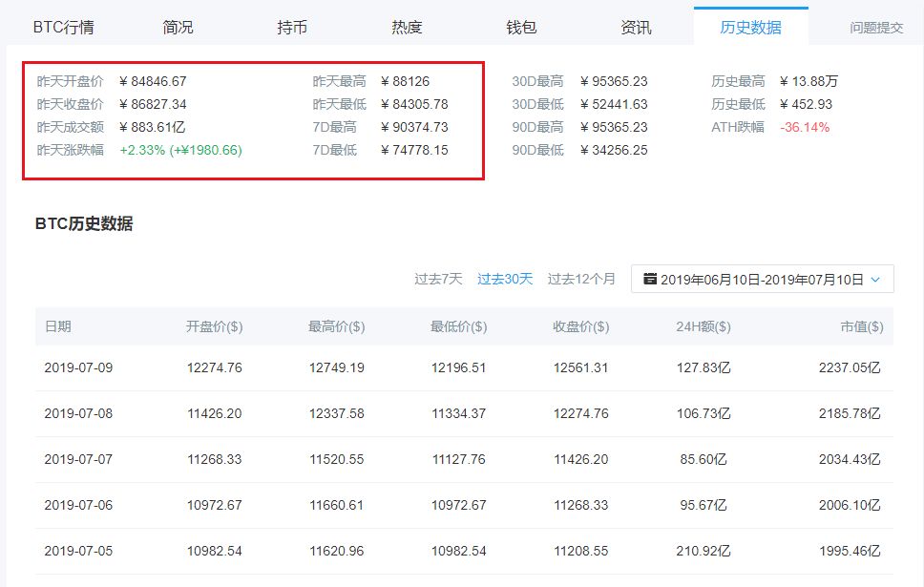Click the 30D最高 value ¥95365.23
This screenshot has width=924, height=587.
tap(614, 81)
